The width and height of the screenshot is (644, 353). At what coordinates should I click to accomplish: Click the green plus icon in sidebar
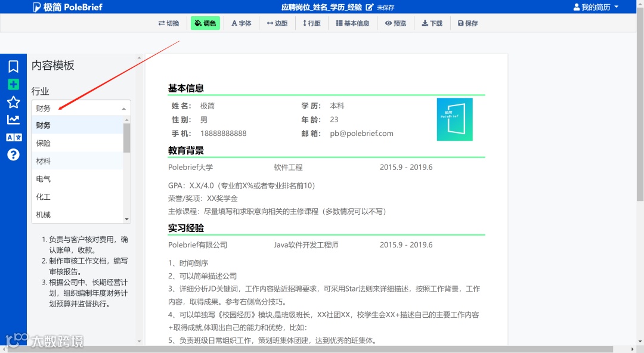tap(13, 85)
